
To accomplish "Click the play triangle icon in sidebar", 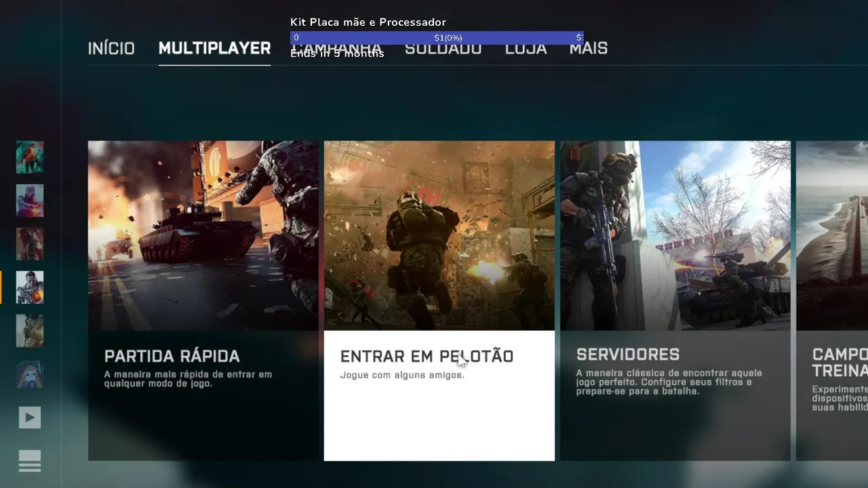I will point(30,418).
